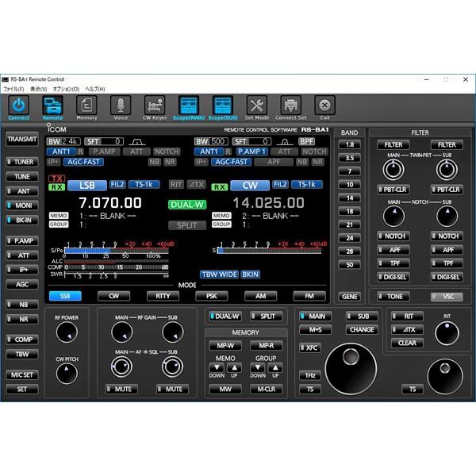
Task: Click the GROUP DOWN arrow
Action: tap(257, 367)
